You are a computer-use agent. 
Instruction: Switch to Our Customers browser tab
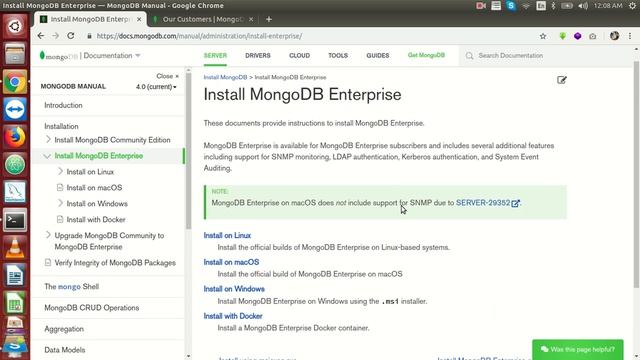[203, 19]
